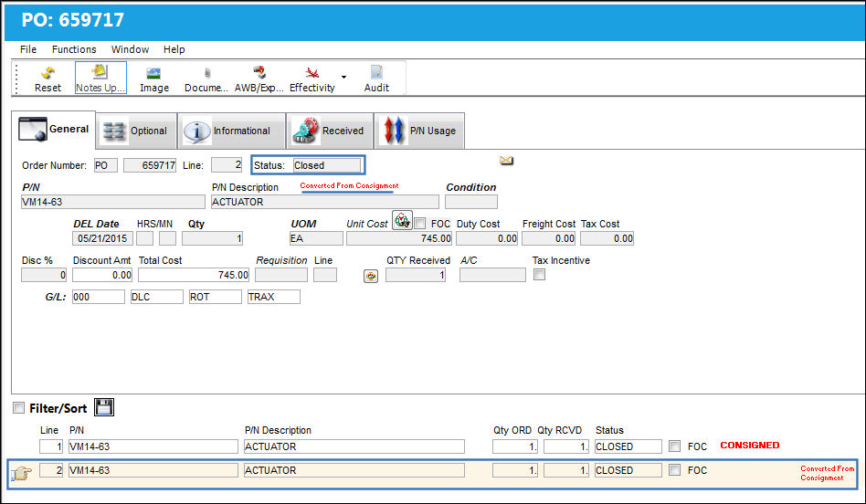This screenshot has width=866, height=504.
Task: Click the icon left of QTY Received
Action: (371, 276)
